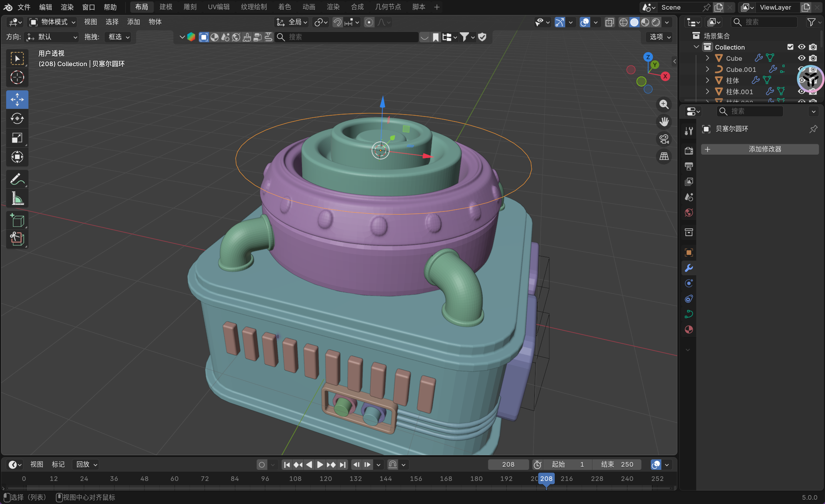Activate the Scale tool
The width and height of the screenshot is (825, 504).
tap(17, 138)
